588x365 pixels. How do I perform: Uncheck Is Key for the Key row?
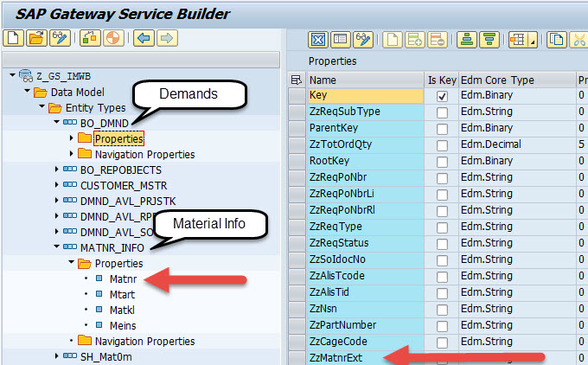pyautogui.click(x=442, y=96)
